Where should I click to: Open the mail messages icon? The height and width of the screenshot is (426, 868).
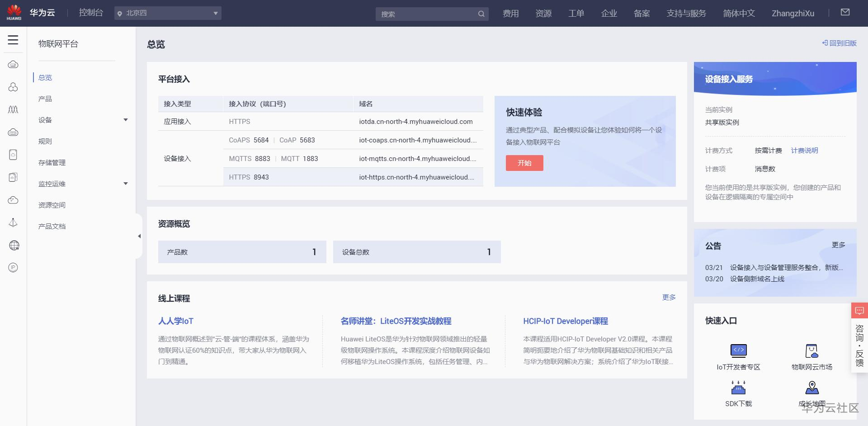tap(845, 12)
